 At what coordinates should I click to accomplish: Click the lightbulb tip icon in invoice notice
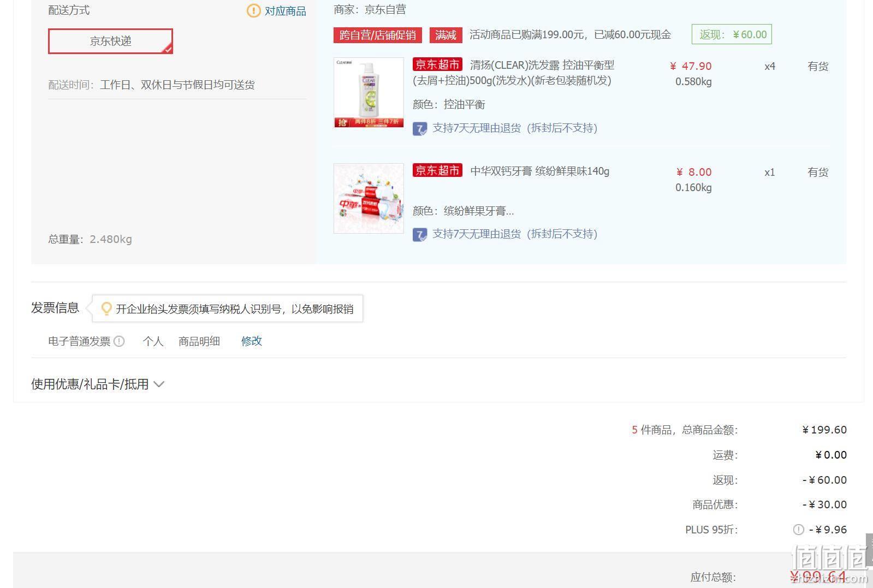[x=106, y=308]
